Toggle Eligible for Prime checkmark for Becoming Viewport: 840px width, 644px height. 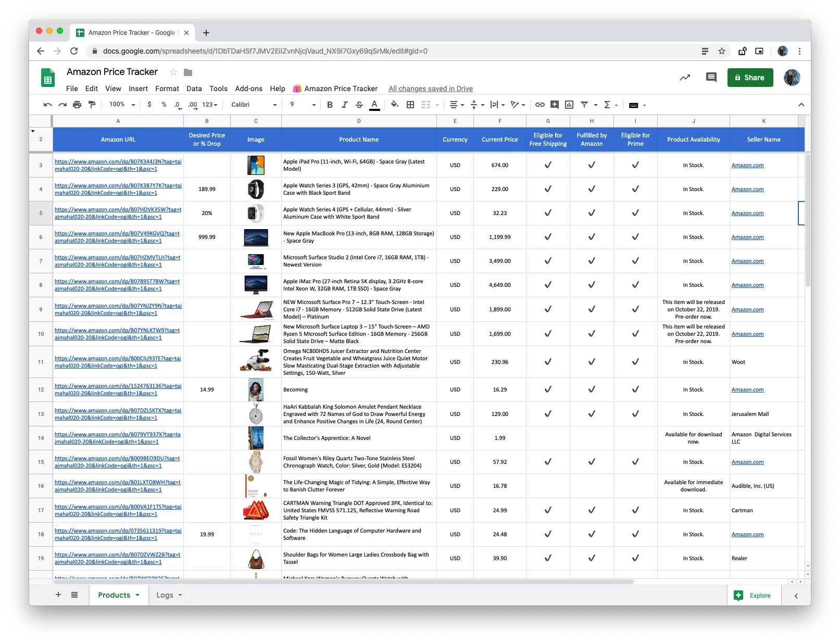635,389
